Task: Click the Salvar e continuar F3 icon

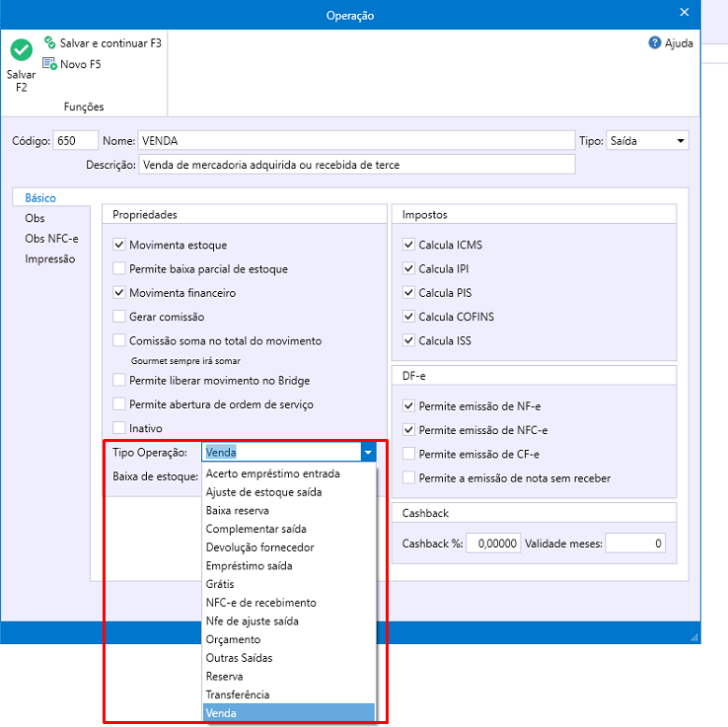Action: [x=50, y=43]
